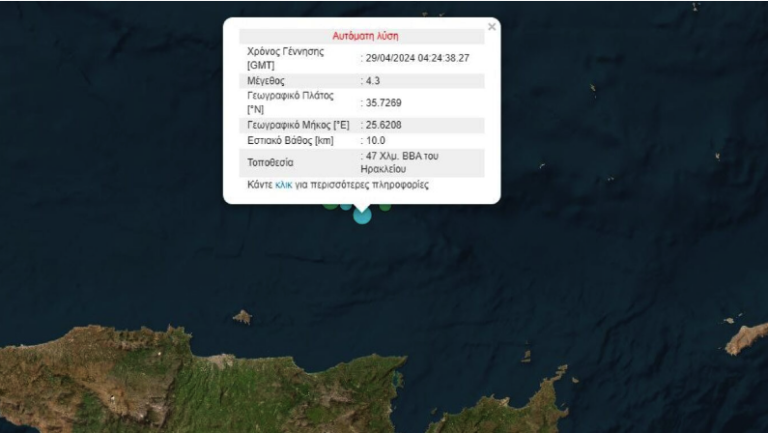768x433 pixels.
Task: Select the depth value 10.0
Action: point(374,141)
